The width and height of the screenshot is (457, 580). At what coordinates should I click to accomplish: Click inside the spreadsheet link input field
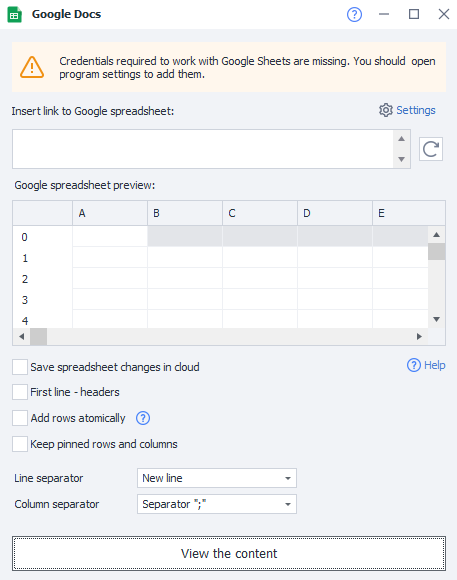pyautogui.click(x=203, y=149)
